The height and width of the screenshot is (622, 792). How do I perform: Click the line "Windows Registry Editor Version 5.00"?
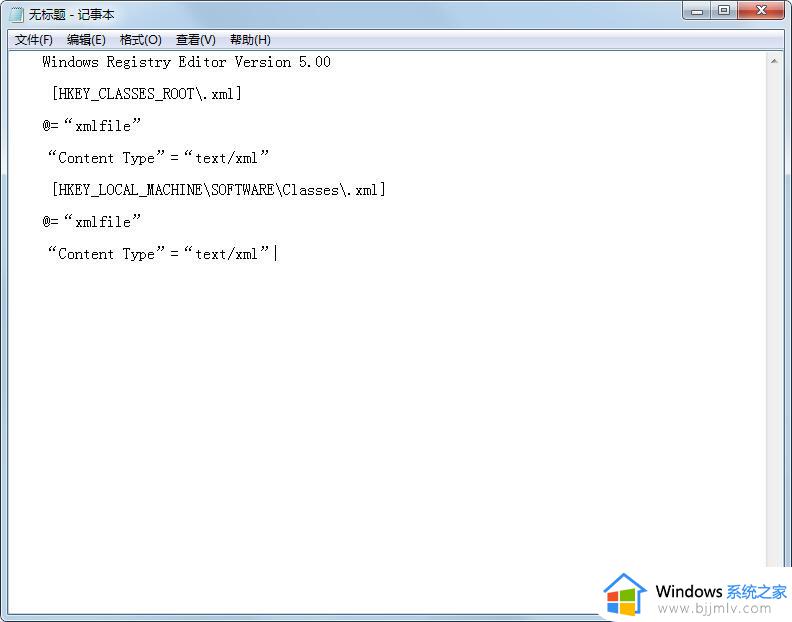(186, 62)
